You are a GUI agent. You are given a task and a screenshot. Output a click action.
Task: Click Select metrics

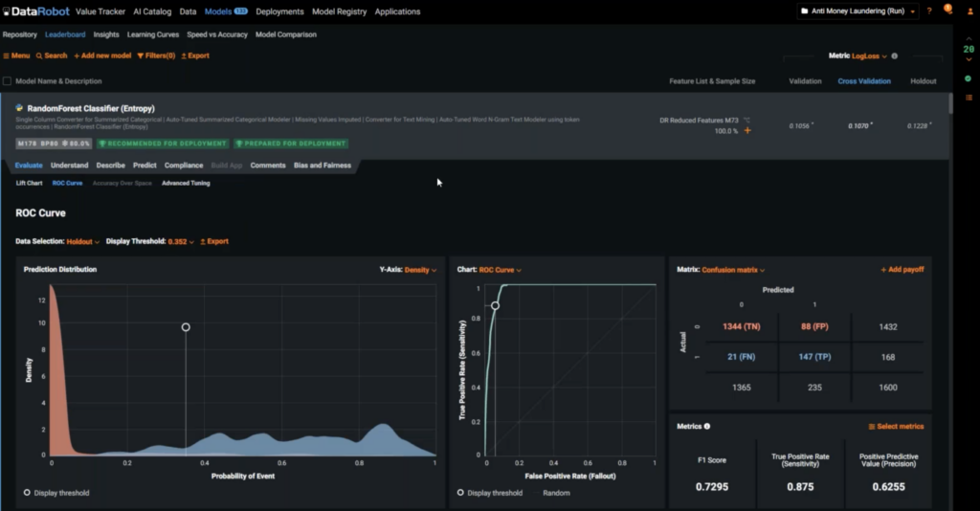click(896, 427)
